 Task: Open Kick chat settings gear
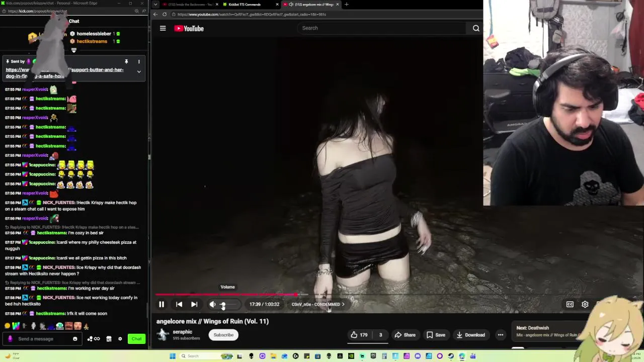tap(120, 339)
